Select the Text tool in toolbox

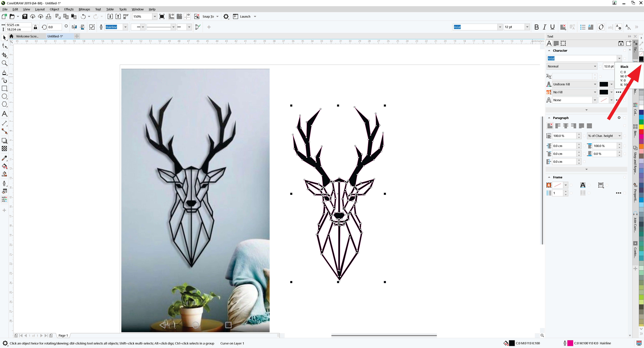point(4,114)
